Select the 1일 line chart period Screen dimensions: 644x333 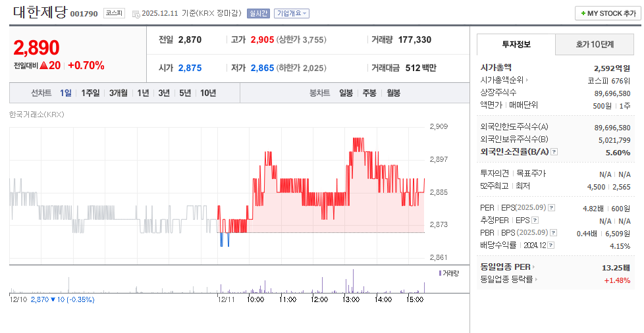[x=66, y=93]
